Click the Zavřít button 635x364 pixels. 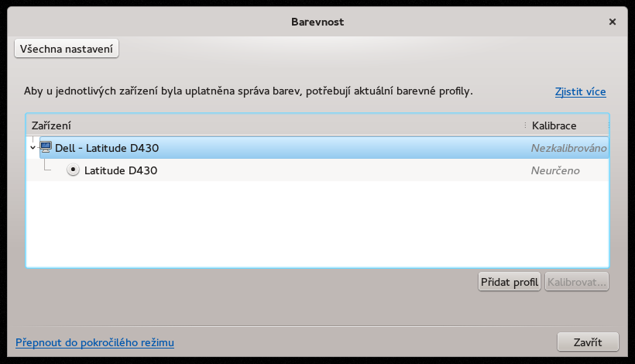(588, 342)
